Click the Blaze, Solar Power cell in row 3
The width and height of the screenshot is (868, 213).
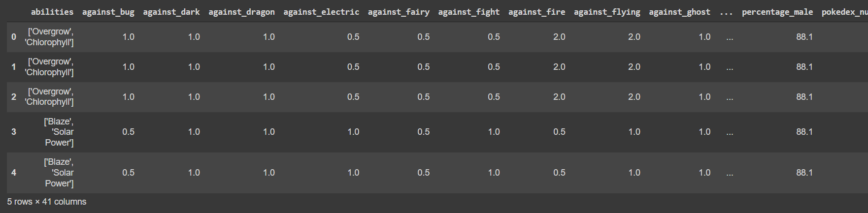click(x=59, y=132)
